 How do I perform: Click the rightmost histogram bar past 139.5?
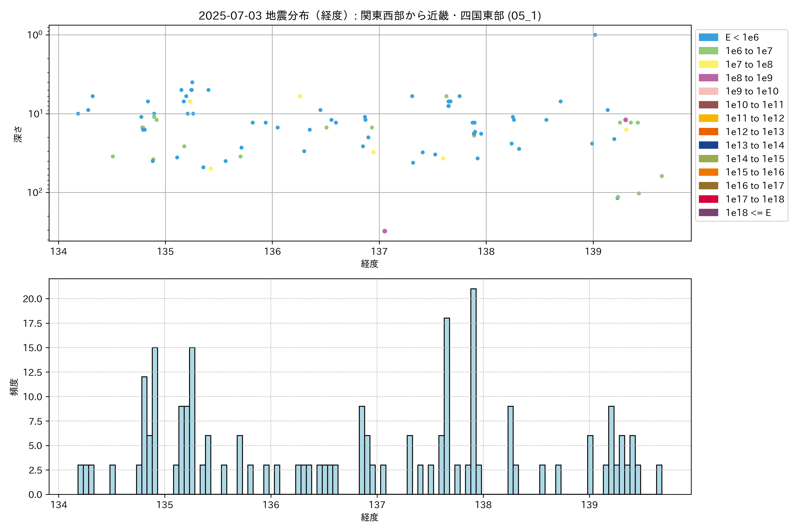659,479
